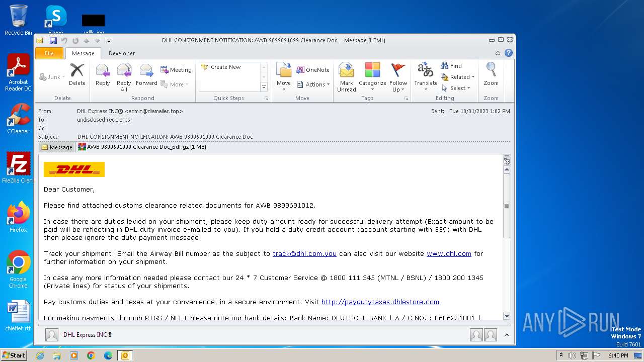Delete this email message
This screenshot has width=644, height=362.
click(x=77, y=75)
